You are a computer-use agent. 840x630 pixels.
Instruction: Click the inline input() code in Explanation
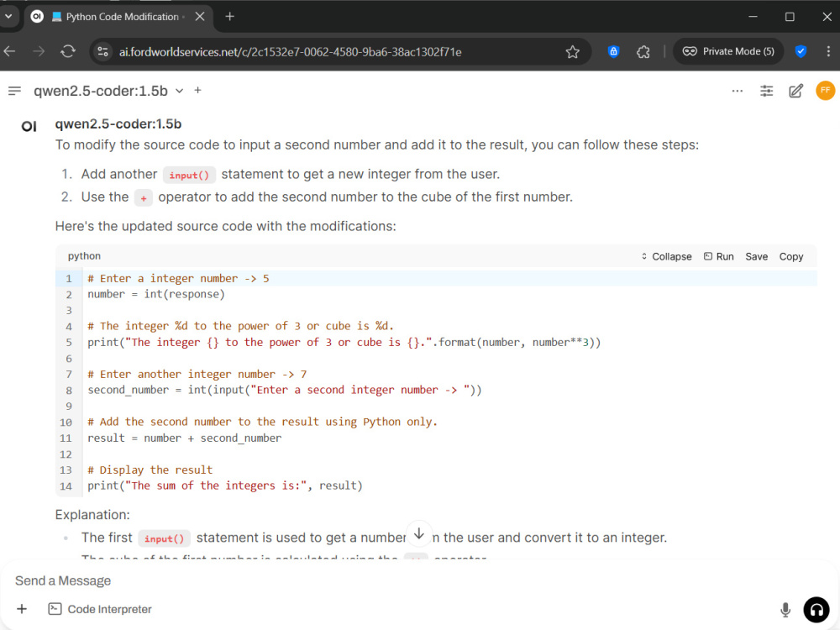tap(164, 538)
